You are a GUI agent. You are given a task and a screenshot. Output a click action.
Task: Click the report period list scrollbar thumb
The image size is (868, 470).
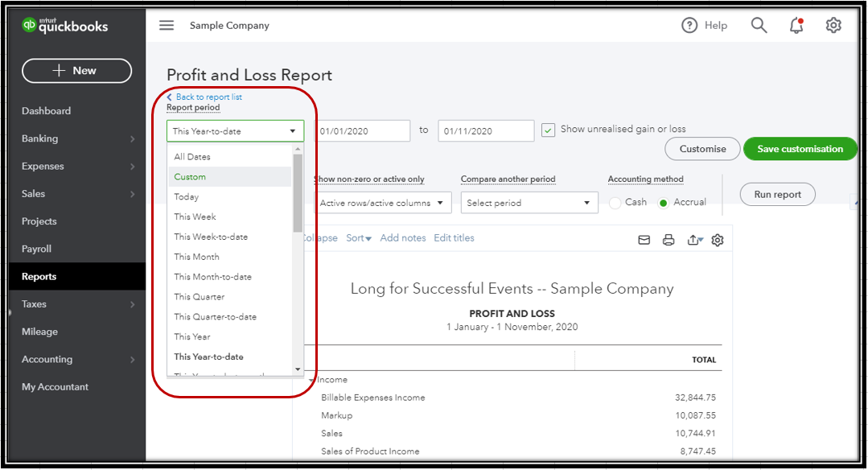coord(298,193)
